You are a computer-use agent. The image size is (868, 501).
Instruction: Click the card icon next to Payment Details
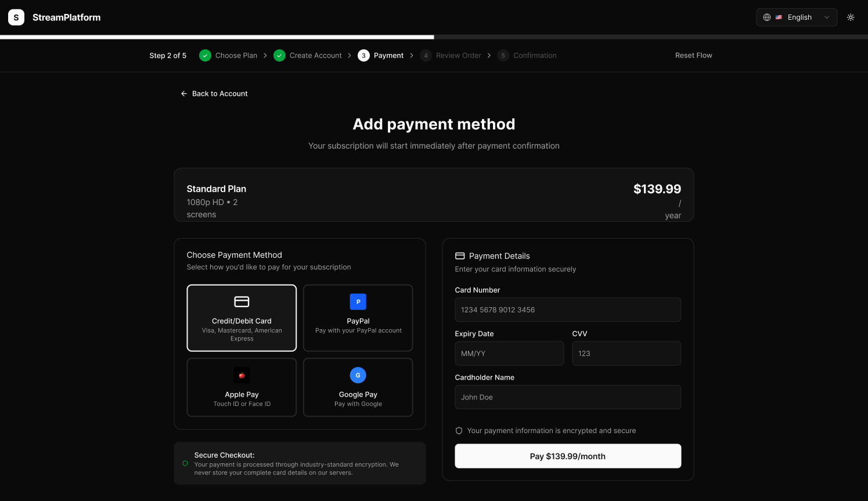[x=460, y=255]
